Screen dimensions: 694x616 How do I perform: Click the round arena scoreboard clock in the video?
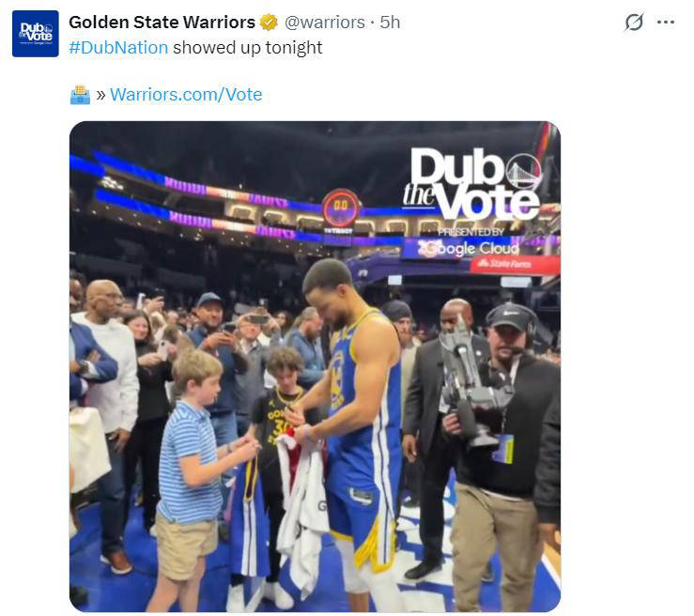point(340,208)
